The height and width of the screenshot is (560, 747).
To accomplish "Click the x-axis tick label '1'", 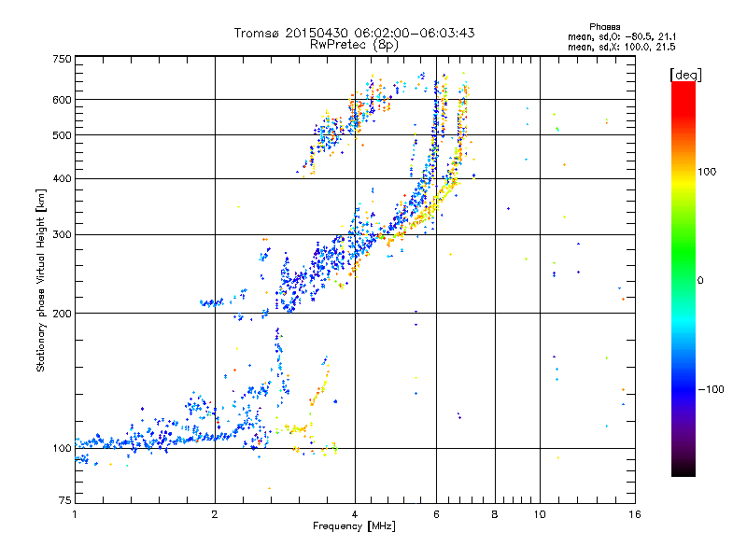I will 75,514.
